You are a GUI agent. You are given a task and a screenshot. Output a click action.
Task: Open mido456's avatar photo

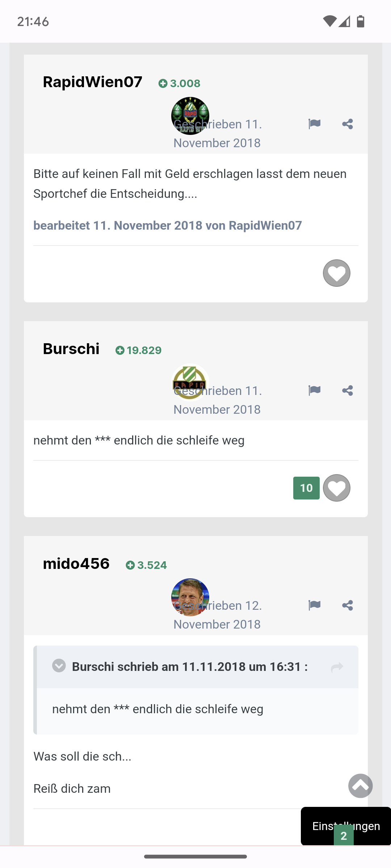190,597
